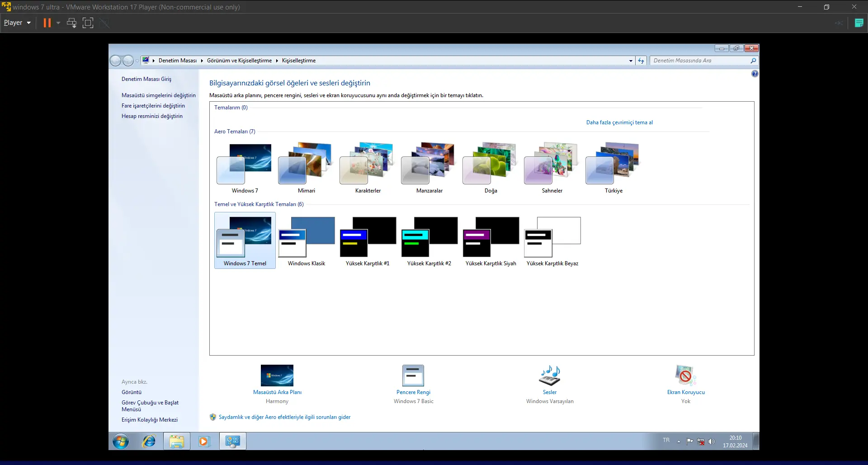The width and height of the screenshot is (868, 465).
Task: Open the Görüntü link in sidebar
Action: click(x=132, y=392)
